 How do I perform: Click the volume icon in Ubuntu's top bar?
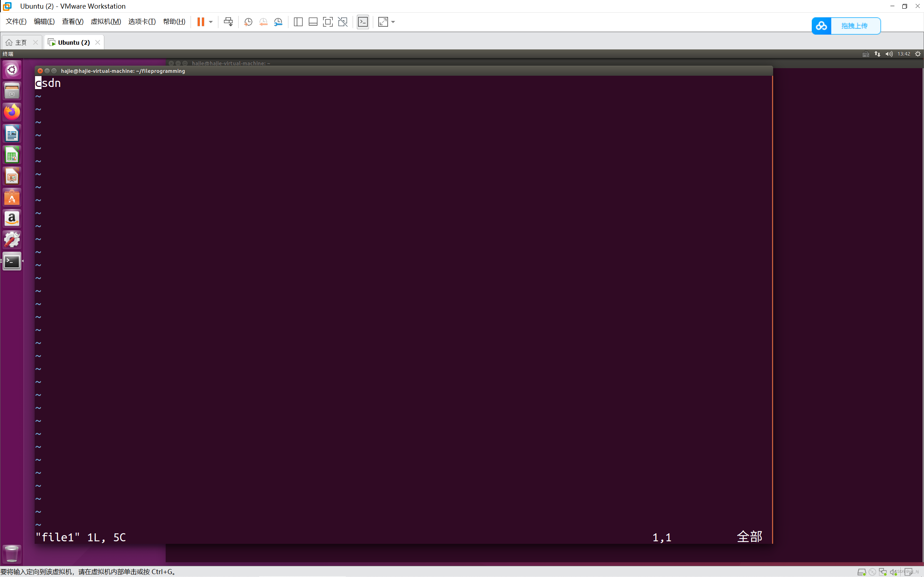point(889,54)
